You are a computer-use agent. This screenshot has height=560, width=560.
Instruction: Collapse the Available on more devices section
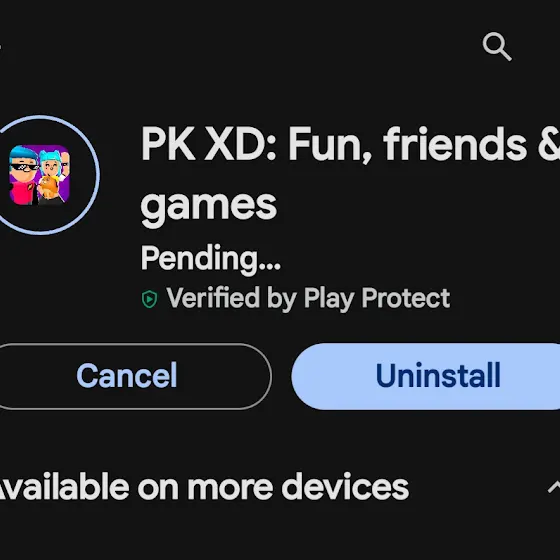tap(554, 487)
